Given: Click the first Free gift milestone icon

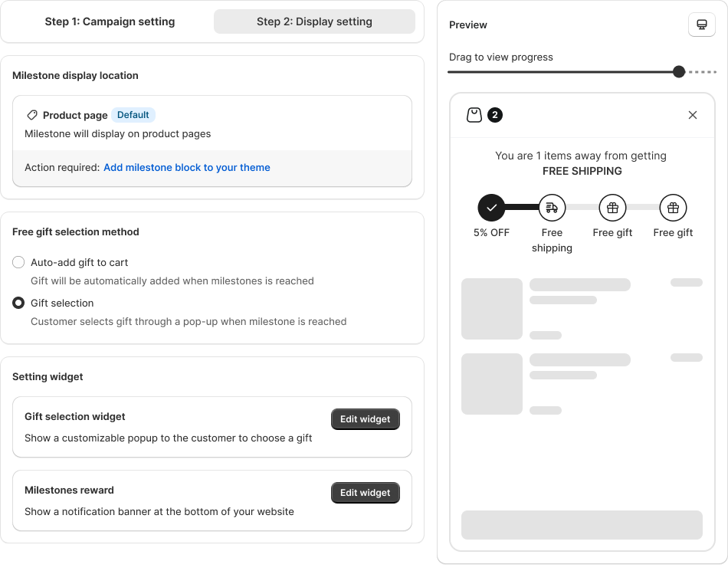Looking at the screenshot, I should pos(612,207).
